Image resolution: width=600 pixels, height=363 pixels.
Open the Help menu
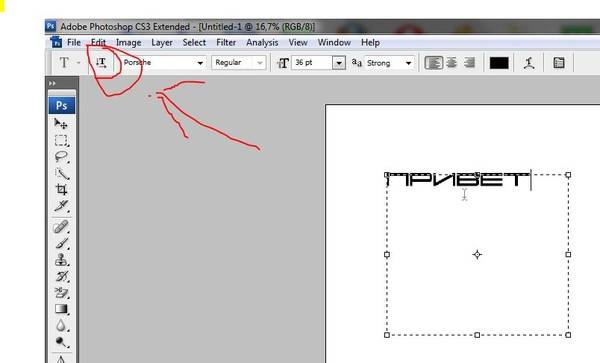coord(370,42)
